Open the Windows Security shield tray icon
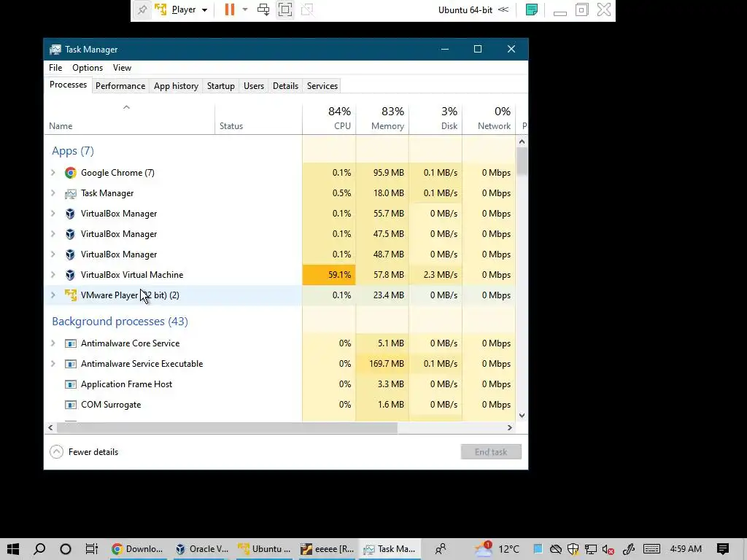This screenshot has height=560, width=747. point(573,549)
